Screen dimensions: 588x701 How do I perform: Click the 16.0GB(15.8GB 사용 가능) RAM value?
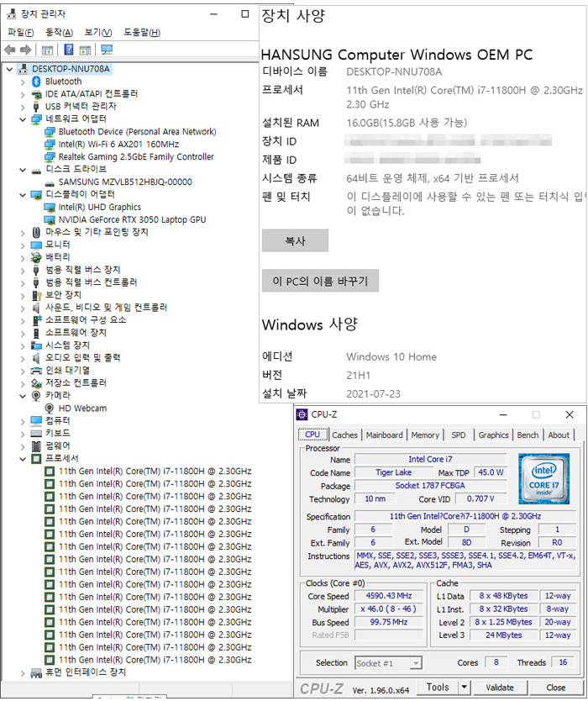click(407, 123)
